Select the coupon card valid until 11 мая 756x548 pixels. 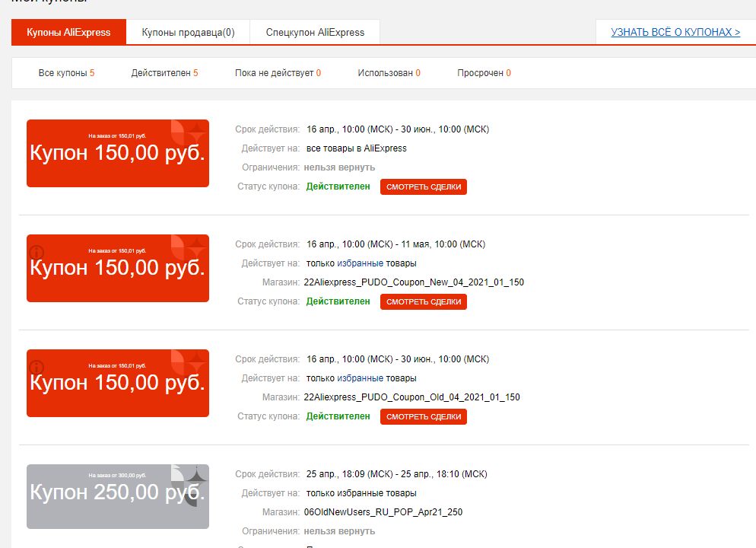[118, 268]
